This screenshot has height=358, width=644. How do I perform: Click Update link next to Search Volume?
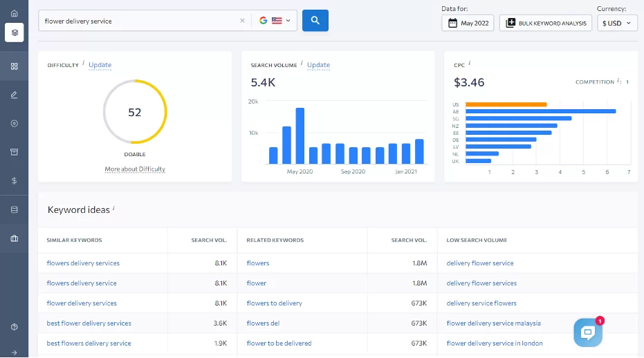click(x=318, y=65)
